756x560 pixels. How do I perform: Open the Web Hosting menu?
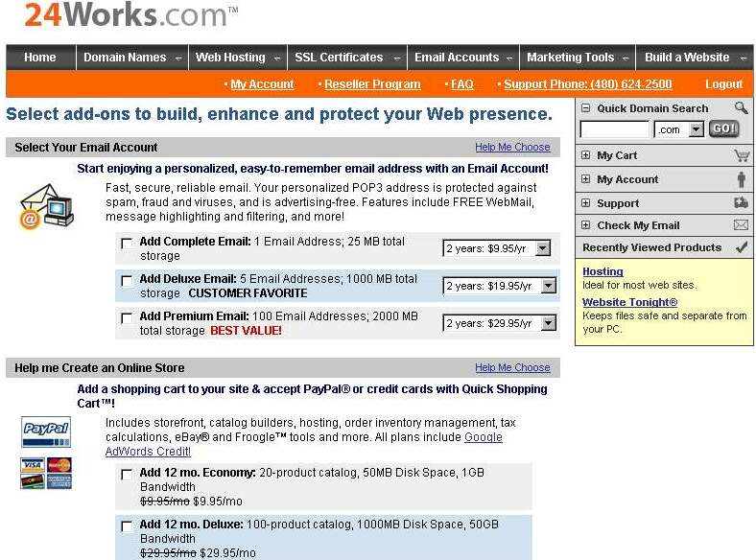[238, 58]
